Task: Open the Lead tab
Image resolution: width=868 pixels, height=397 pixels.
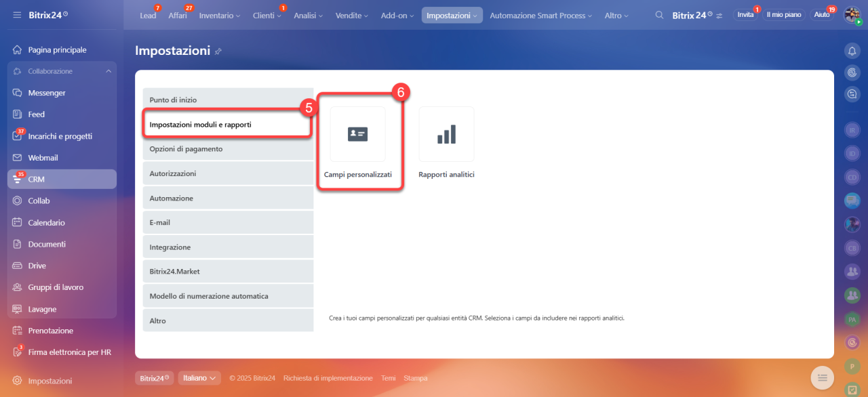Action: tap(148, 15)
